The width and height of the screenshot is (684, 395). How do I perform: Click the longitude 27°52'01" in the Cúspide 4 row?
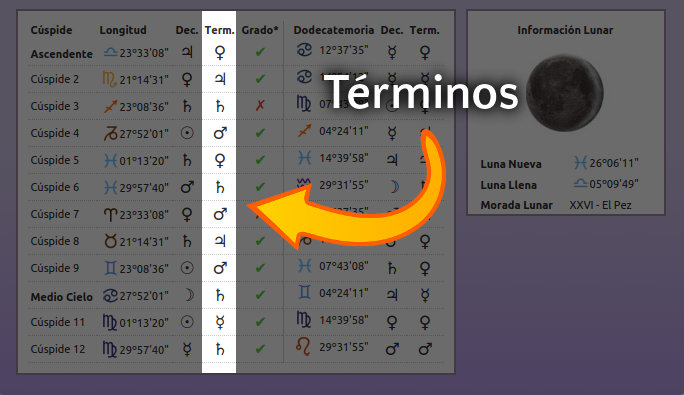click(x=144, y=134)
